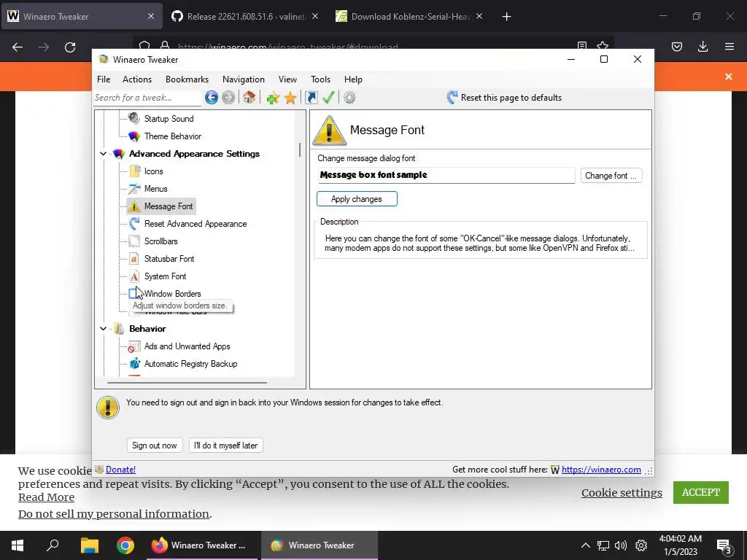This screenshot has width=747, height=560.
Task: Open Windows Start menu
Action: click(18, 545)
